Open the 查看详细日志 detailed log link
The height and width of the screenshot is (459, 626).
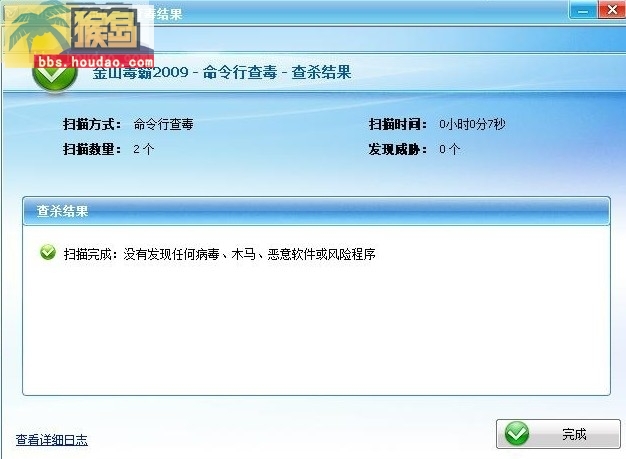coord(52,440)
